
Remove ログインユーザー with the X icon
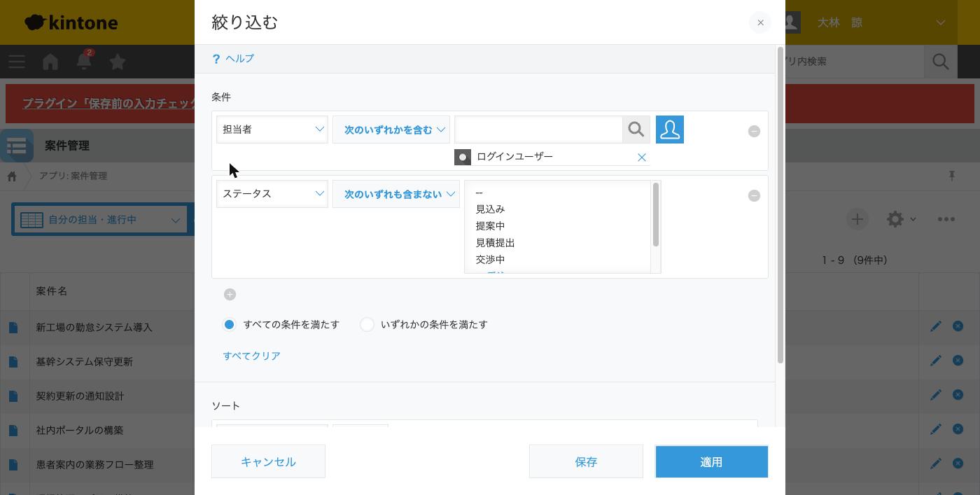click(641, 158)
